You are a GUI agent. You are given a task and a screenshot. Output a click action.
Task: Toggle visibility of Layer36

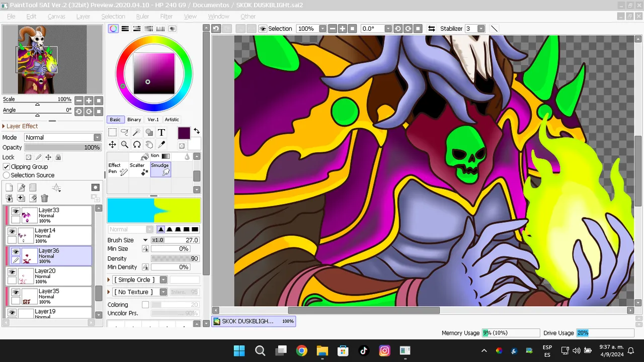[16, 252]
